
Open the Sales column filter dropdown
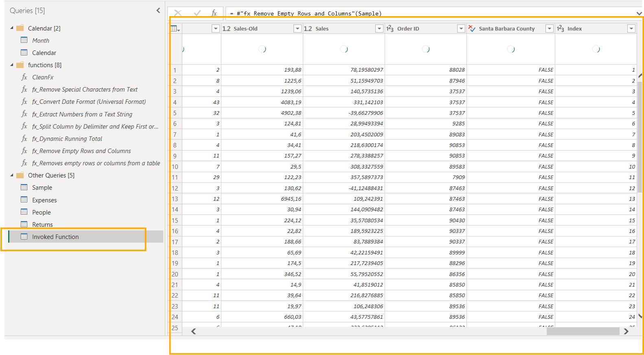379,28
